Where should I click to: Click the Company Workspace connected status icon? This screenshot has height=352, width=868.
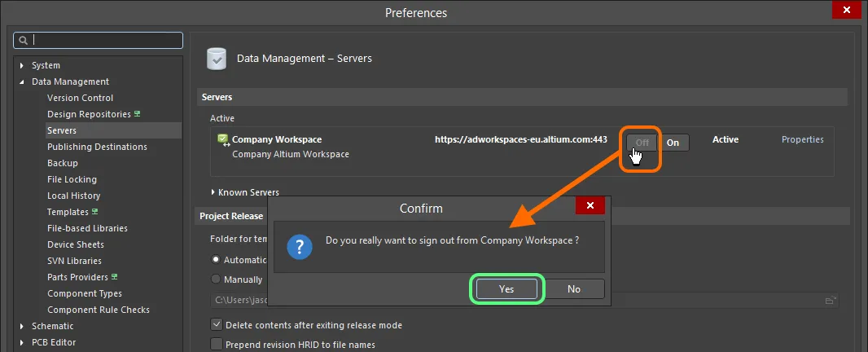[x=224, y=140]
